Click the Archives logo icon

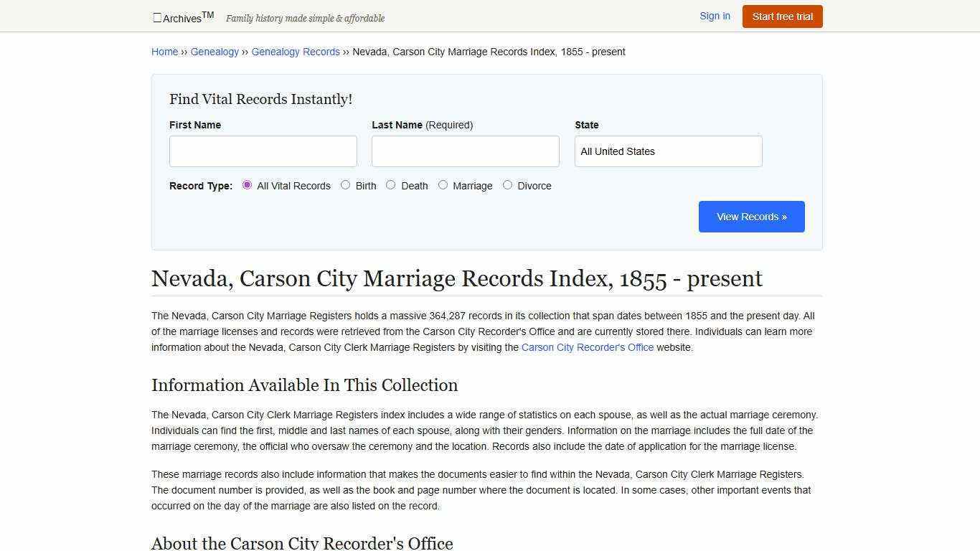(156, 17)
